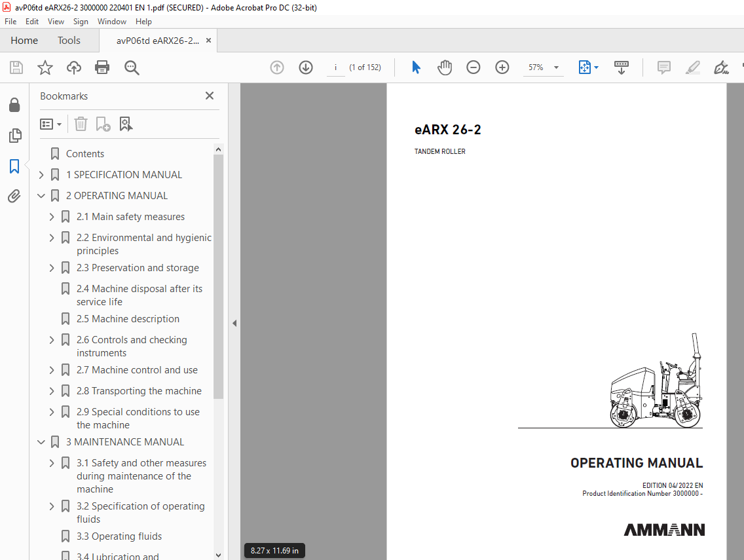Add a comment with the speech bubble
The width and height of the screenshot is (744, 560).
pos(664,67)
